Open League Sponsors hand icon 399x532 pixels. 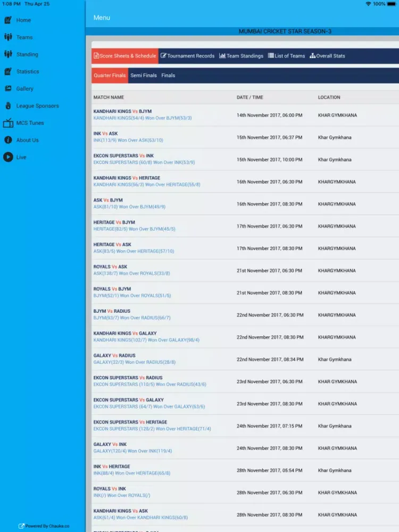(x=8, y=106)
